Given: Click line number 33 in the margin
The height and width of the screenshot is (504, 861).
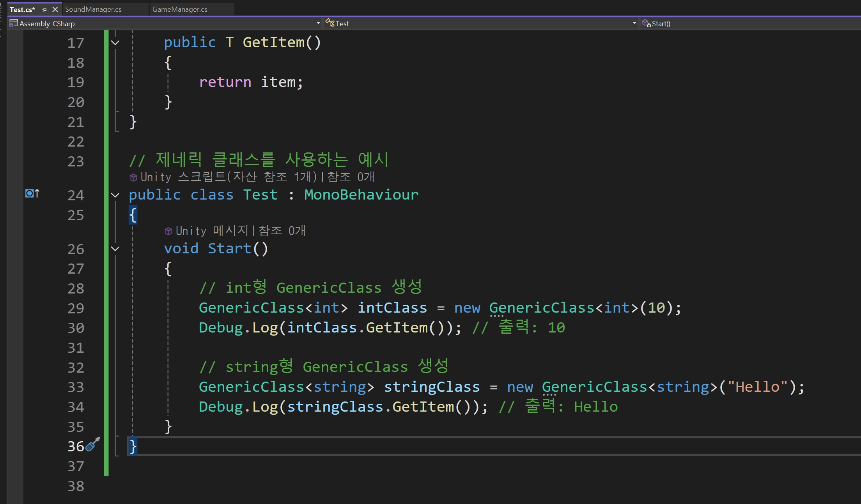Looking at the screenshot, I should point(76,387).
